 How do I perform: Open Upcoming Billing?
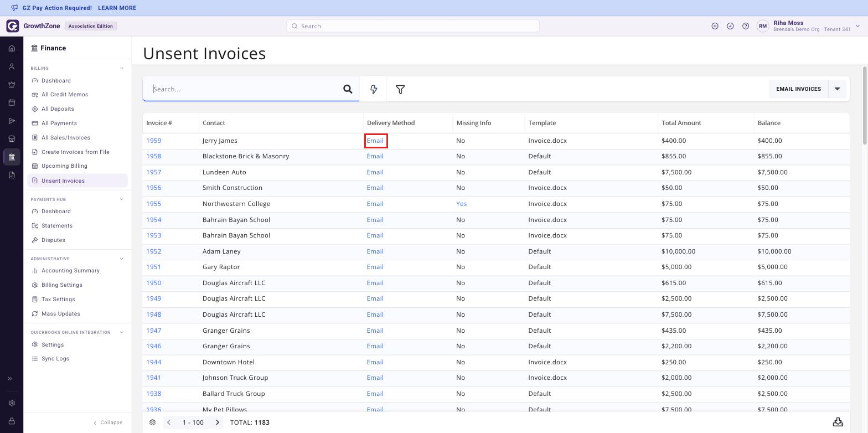click(x=64, y=166)
